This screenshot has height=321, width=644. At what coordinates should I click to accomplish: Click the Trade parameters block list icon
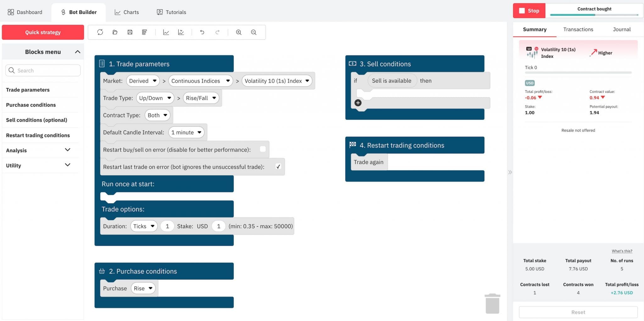[x=102, y=64]
